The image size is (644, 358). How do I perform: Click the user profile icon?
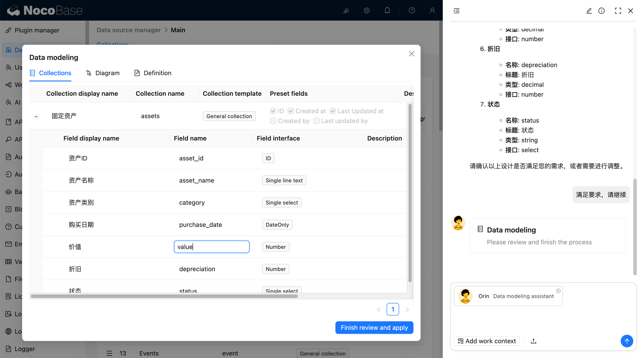tap(432, 10)
